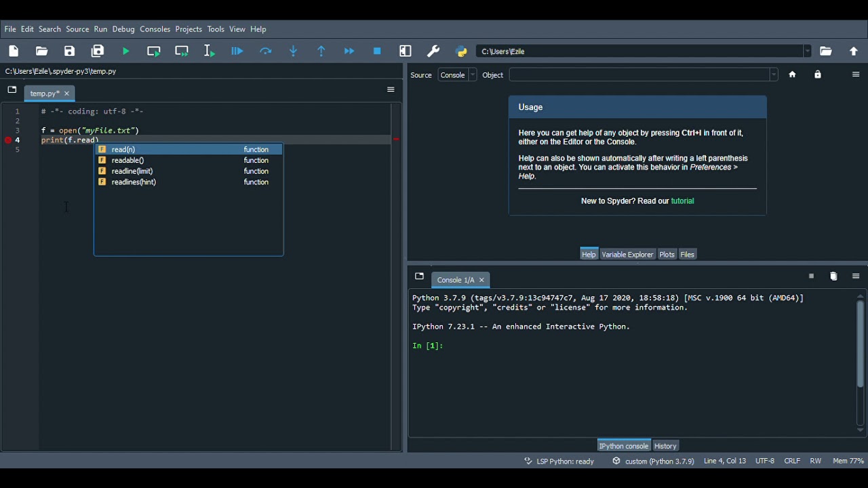Click the custom (Python 3.7.9) interpreter status
Viewport: 868px width, 488px height.
654,462
